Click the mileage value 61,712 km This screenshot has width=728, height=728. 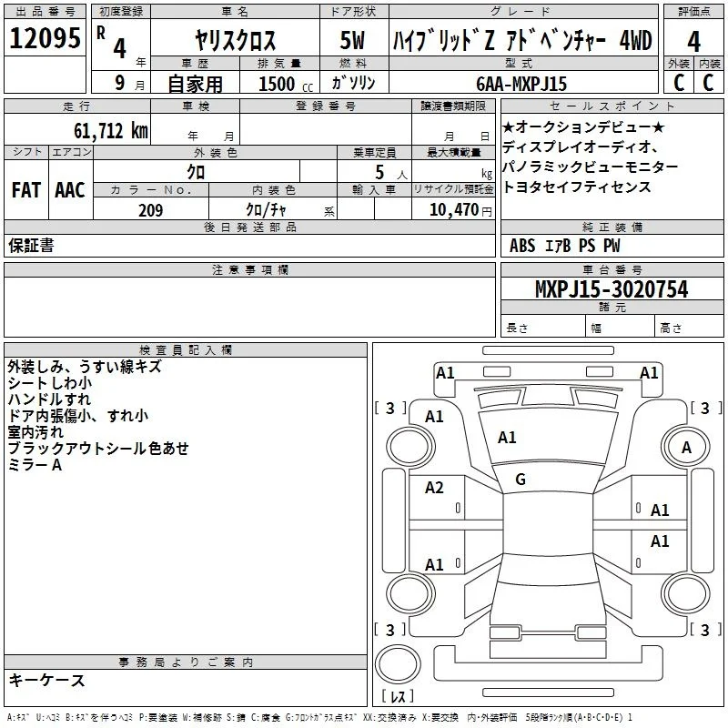(x=111, y=131)
